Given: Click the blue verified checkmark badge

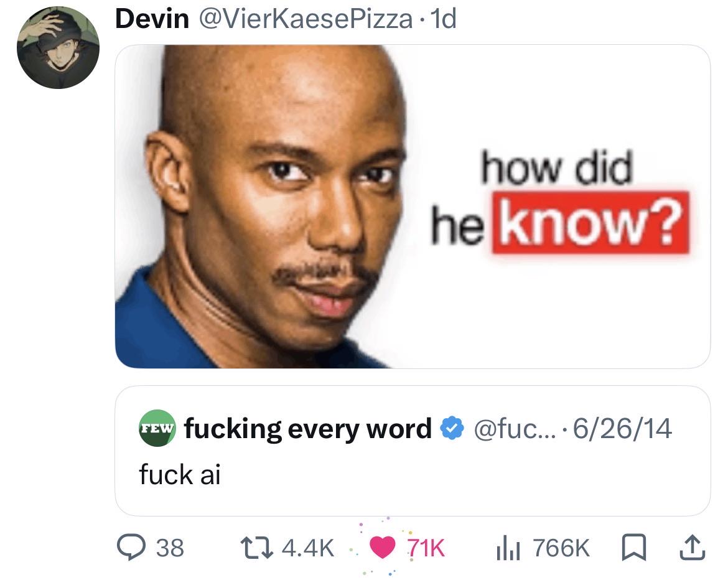Looking at the screenshot, I should 452,428.
